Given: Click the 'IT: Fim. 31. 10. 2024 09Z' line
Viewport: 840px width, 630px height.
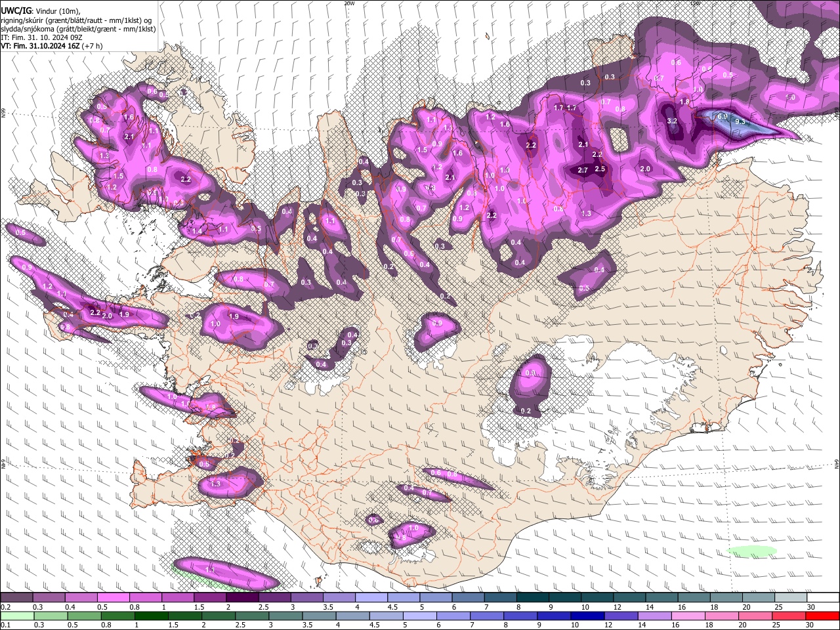Looking at the screenshot, I should [x=41, y=37].
